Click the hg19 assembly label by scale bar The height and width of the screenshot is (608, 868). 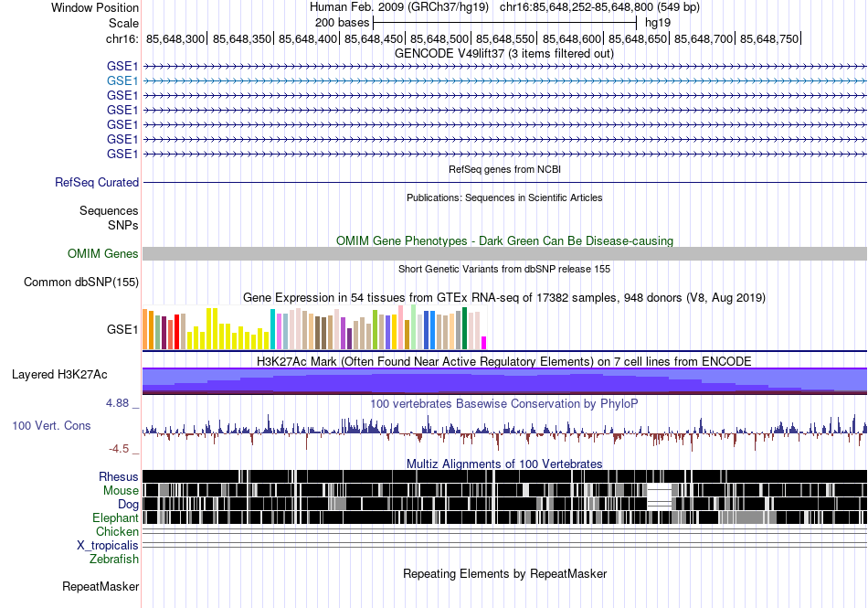tap(658, 23)
